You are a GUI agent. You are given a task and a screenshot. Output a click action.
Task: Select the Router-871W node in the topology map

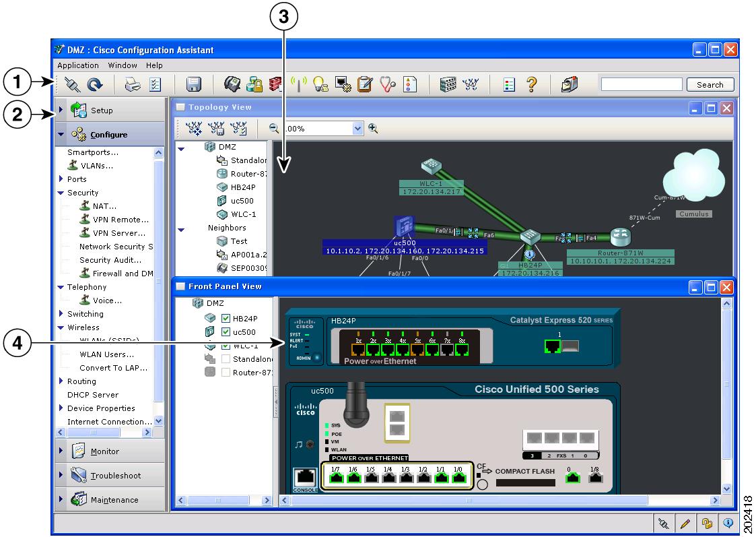point(620,237)
